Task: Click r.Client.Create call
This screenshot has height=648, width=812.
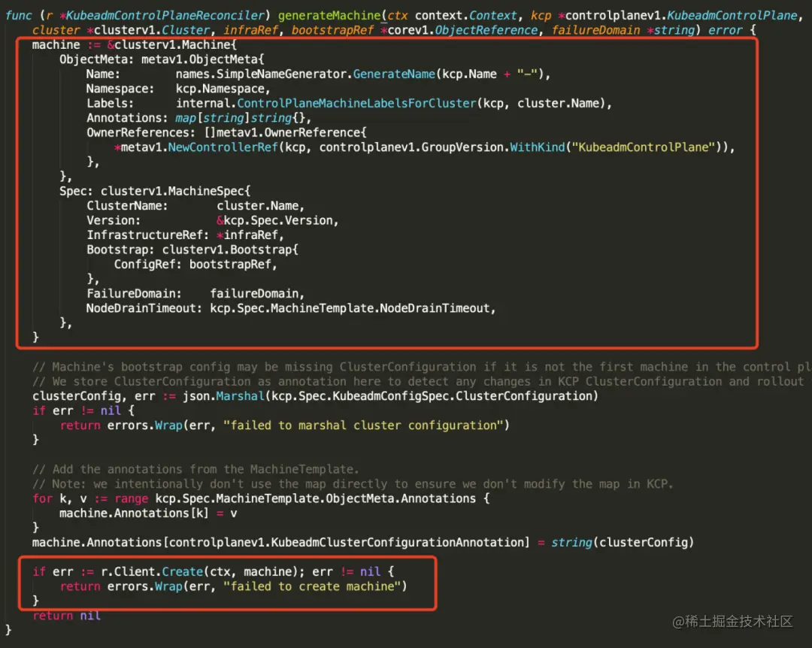Action: tap(152, 572)
